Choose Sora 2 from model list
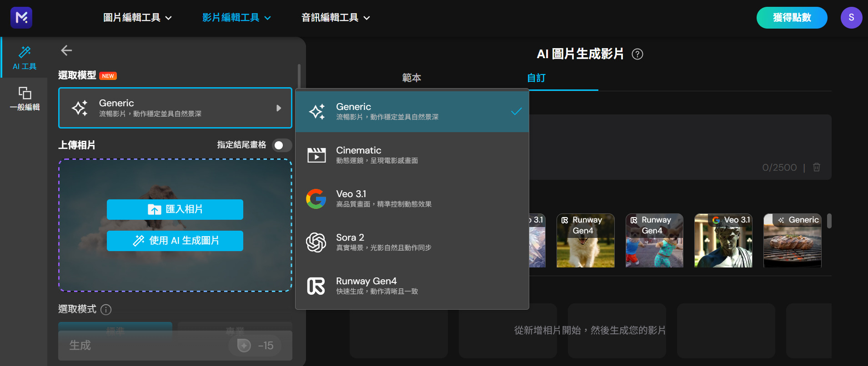The image size is (868, 366). tap(412, 242)
